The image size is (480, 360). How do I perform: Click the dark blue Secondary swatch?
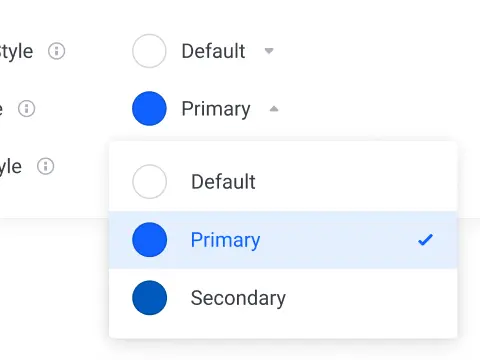pyautogui.click(x=149, y=298)
